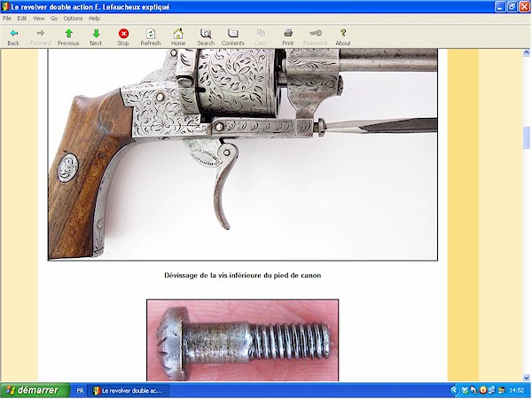Click the greyed Copy toolbar icon
Image resolution: width=532 pixels, height=399 pixels.
tap(261, 37)
